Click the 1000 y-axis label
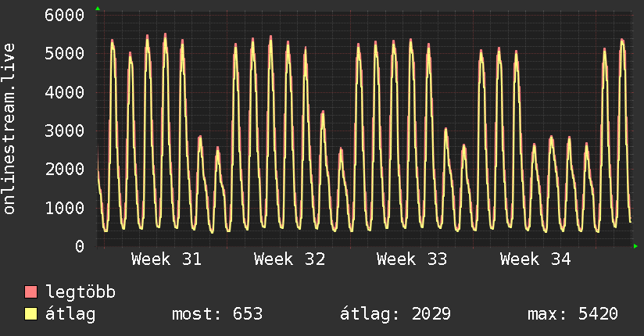The height and width of the screenshot is (336, 644). [65, 208]
